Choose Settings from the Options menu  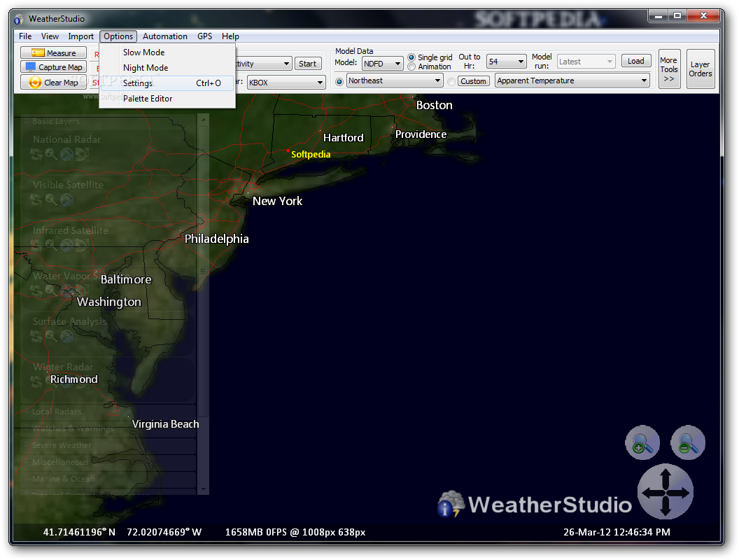pyautogui.click(x=167, y=83)
